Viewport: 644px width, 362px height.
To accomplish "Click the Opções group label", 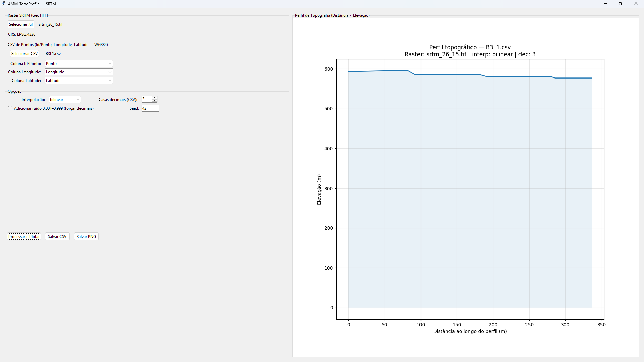I will point(14,91).
